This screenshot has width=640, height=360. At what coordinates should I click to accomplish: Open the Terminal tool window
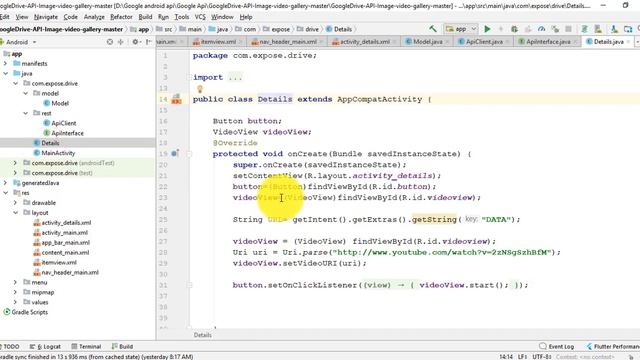point(86,347)
